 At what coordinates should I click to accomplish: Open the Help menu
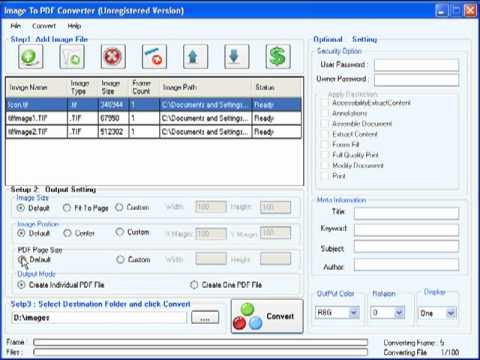coord(74,26)
